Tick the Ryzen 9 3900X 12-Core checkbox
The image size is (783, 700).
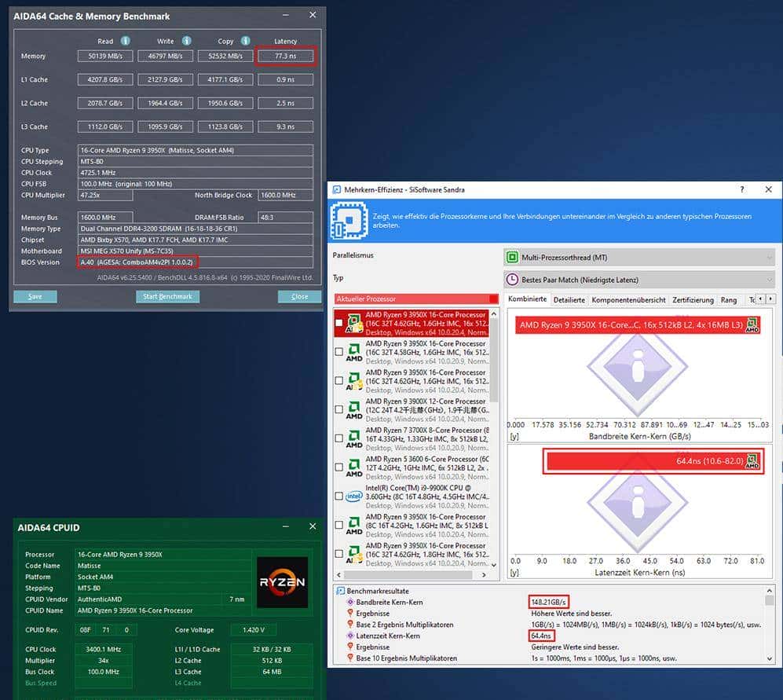point(338,409)
